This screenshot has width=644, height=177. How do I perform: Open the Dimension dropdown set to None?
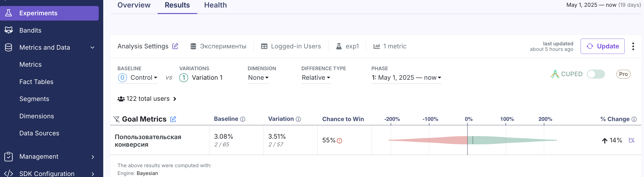point(258,78)
